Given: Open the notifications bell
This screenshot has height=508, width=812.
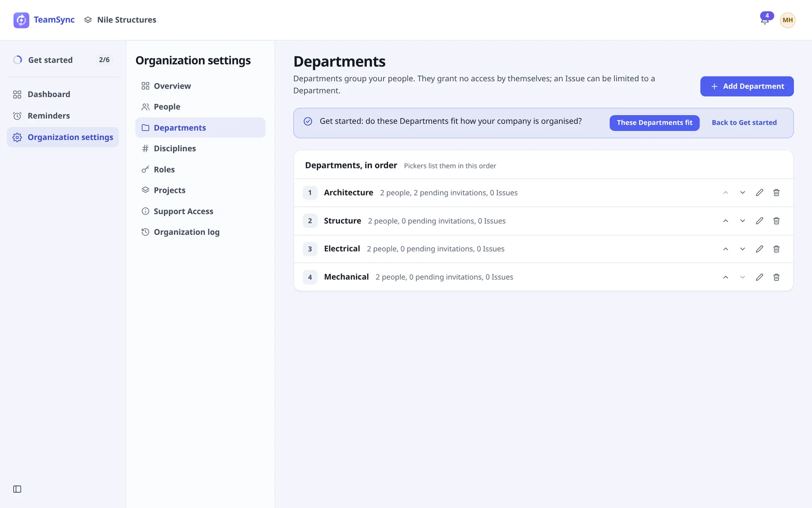Looking at the screenshot, I should tap(765, 20).
